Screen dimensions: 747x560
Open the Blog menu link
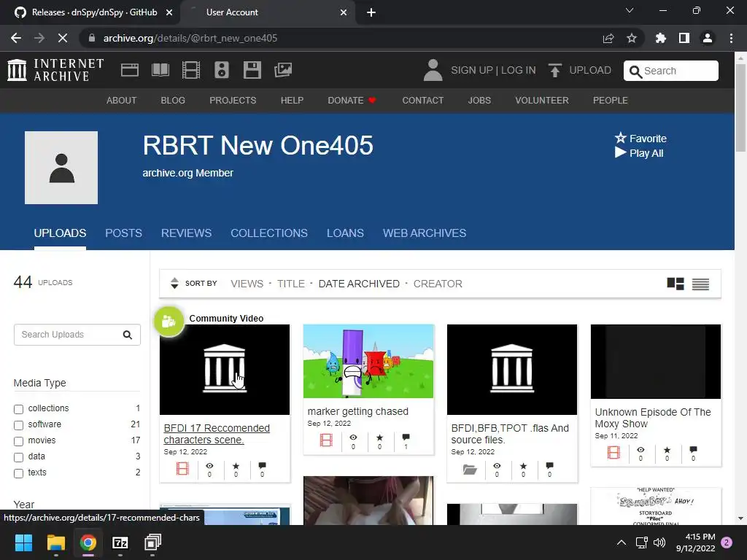coord(173,101)
